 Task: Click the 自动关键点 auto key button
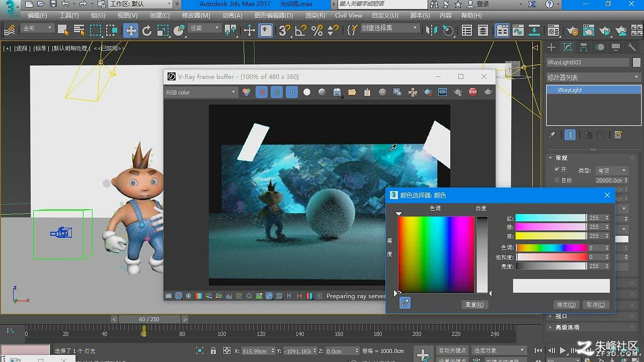452,350
